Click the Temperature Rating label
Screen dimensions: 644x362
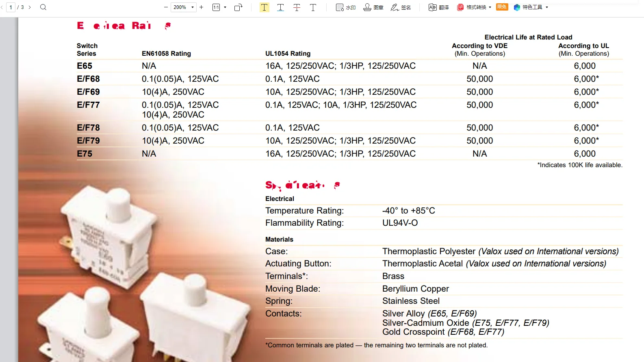(304, 211)
